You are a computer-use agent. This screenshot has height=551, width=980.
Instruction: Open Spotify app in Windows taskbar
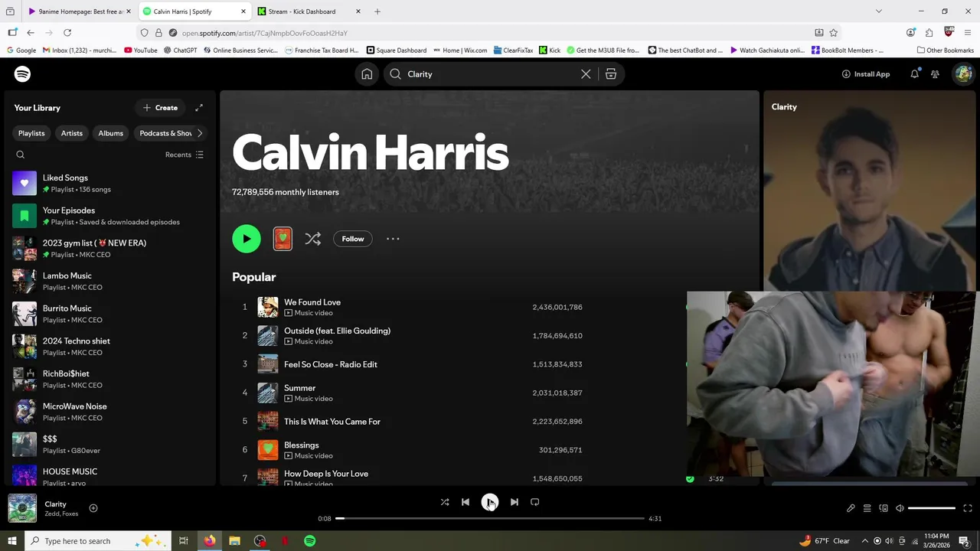click(x=310, y=541)
